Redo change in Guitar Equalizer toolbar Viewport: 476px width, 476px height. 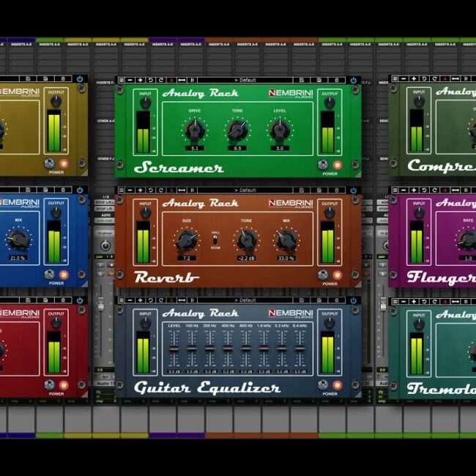[x=161, y=300]
